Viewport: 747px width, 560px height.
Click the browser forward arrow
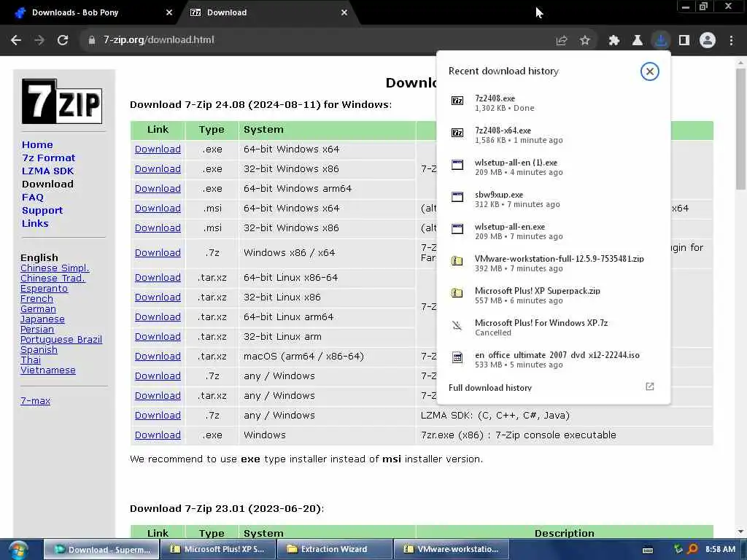pyautogui.click(x=39, y=40)
